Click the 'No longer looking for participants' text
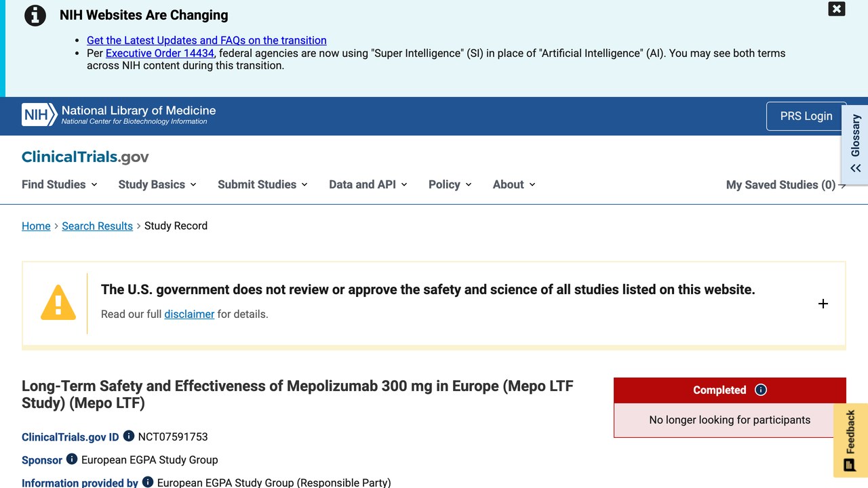This screenshot has width=868, height=488. [730, 420]
